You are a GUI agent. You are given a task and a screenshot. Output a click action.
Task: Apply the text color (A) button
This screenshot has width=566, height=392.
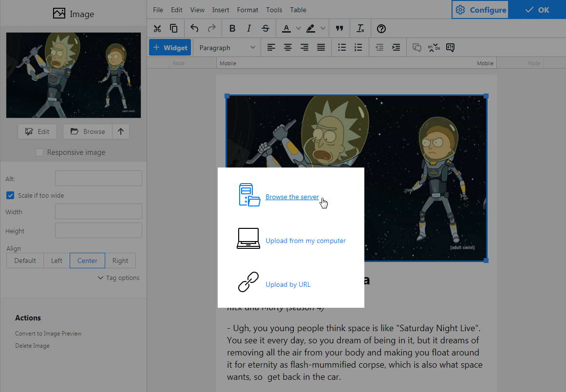[286, 29]
